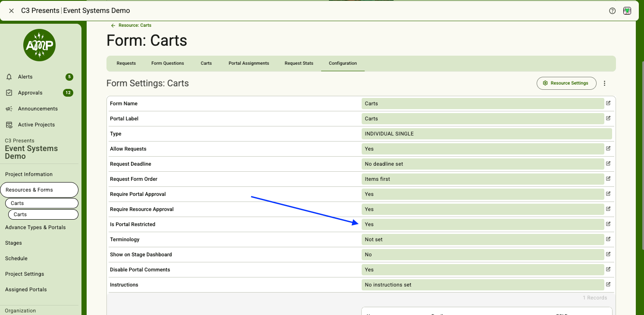
Task: Open Resource Settings button
Action: coord(566,83)
